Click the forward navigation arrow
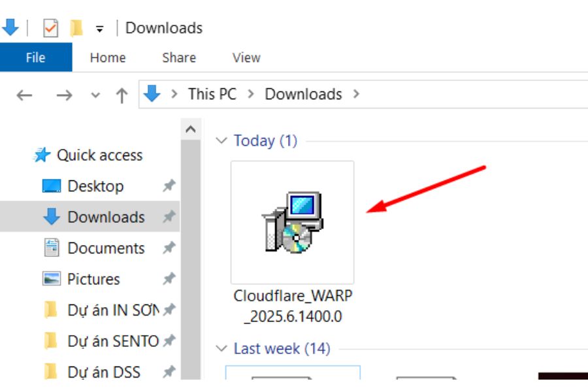Viewport: 588px width, 392px height. 64,95
